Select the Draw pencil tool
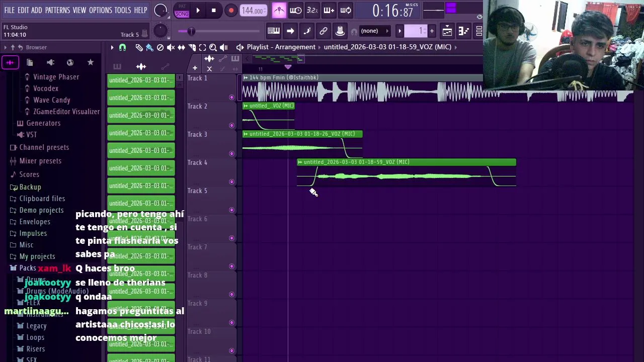Viewport: 644px width, 362px height. (x=139, y=47)
